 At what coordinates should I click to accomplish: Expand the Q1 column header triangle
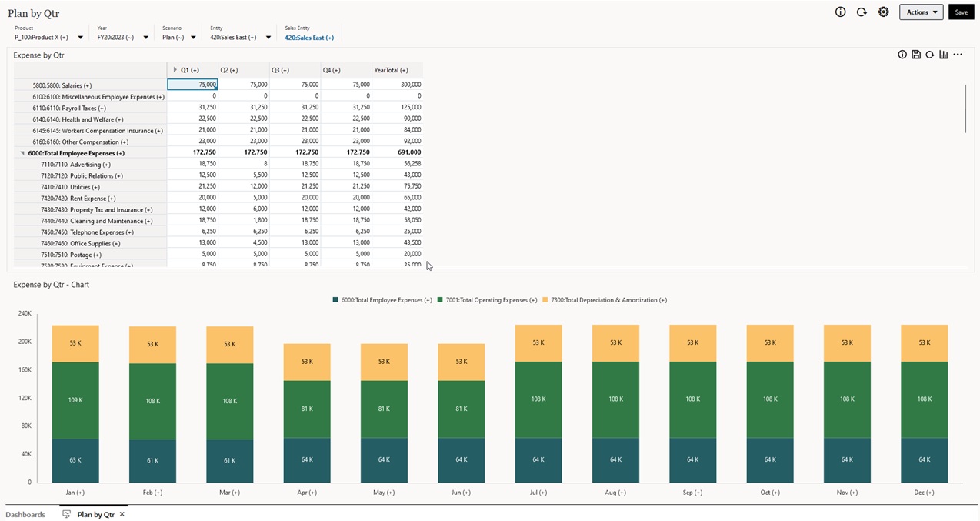click(x=175, y=70)
